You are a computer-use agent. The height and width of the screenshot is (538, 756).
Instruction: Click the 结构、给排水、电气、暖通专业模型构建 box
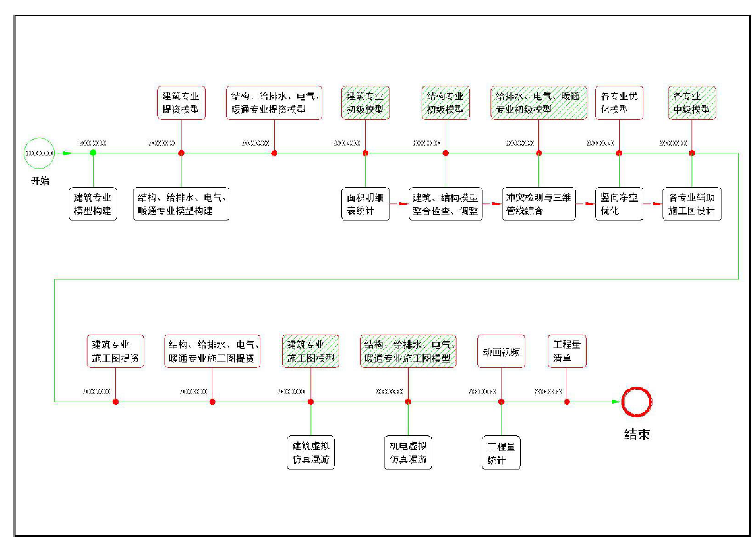tap(181, 203)
